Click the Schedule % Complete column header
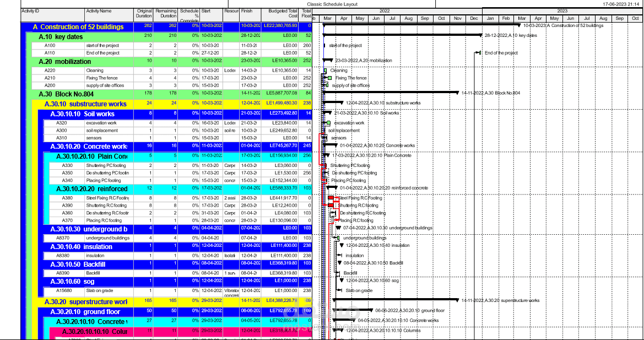This screenshot has width=644, height=340. pyautogui.click(x=189, y=15)
